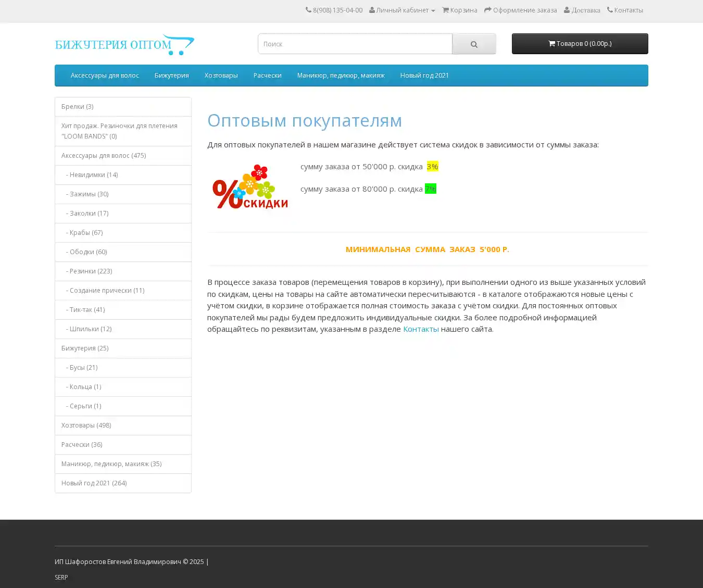
Task: Open the Бусы (21) subcategory
Action: coord(83,368)
